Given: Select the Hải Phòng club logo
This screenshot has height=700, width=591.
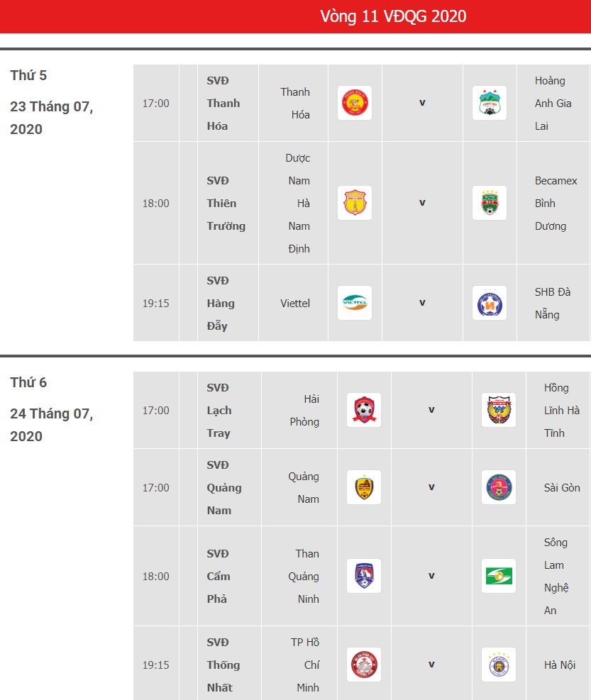Looking at the screenshot, I should pyautogui.click(x=364, y=410).
